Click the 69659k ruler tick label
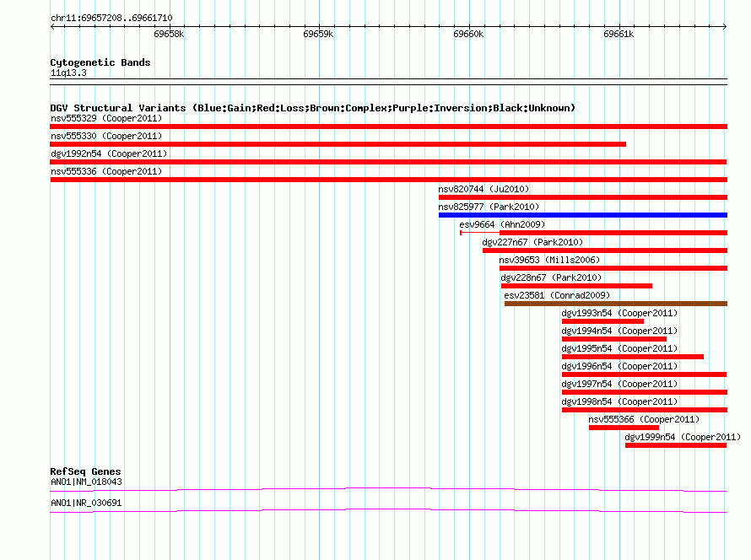The width and height of the screenshot is (751, 560). [318, 34]
